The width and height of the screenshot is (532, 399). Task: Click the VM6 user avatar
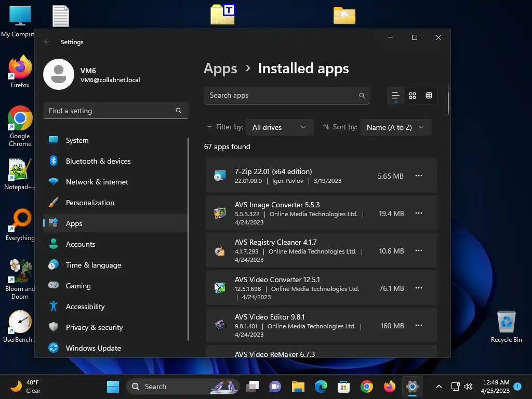tap(59, 74)
